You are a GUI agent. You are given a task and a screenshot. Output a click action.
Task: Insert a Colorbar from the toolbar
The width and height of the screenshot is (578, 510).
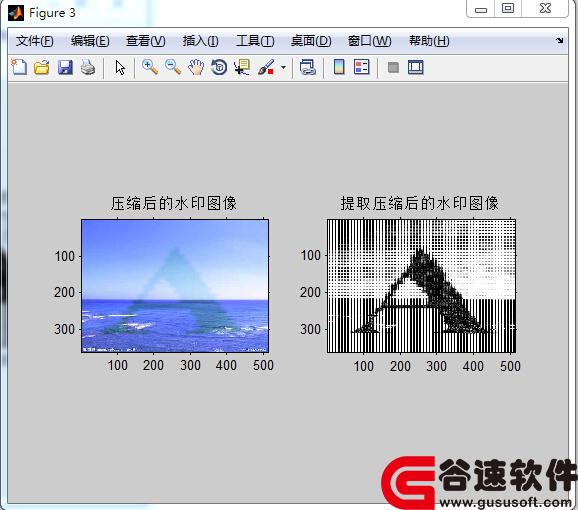point(339,67)
